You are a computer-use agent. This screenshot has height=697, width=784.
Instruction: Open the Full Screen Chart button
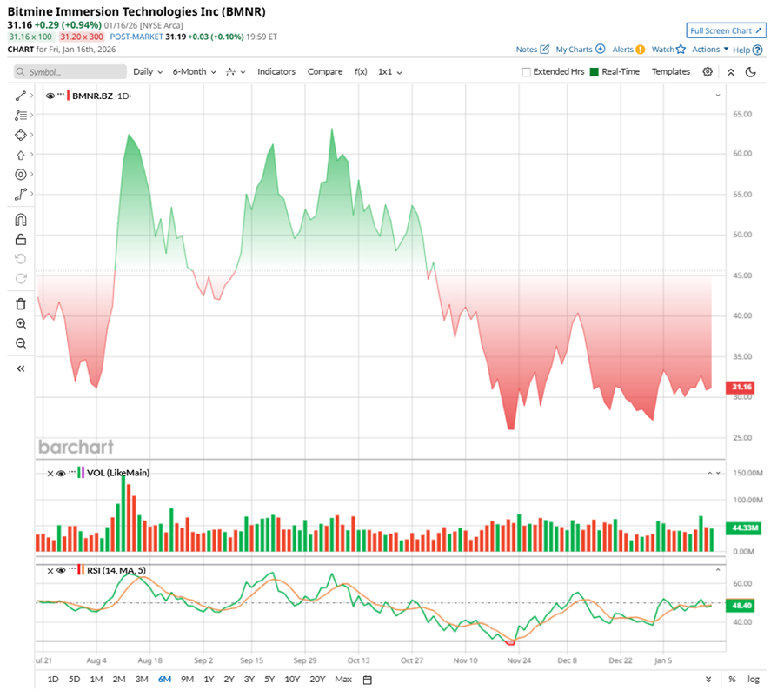click(x=727, y=30)
